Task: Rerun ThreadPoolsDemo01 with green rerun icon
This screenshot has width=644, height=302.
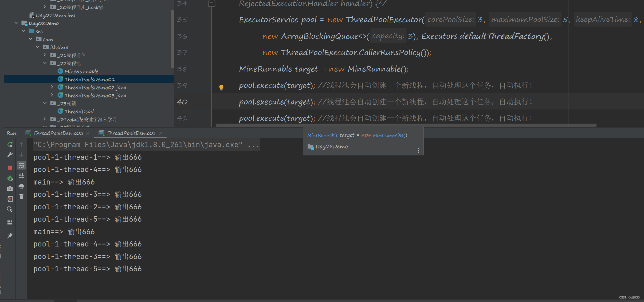Action: coord(10,144)
